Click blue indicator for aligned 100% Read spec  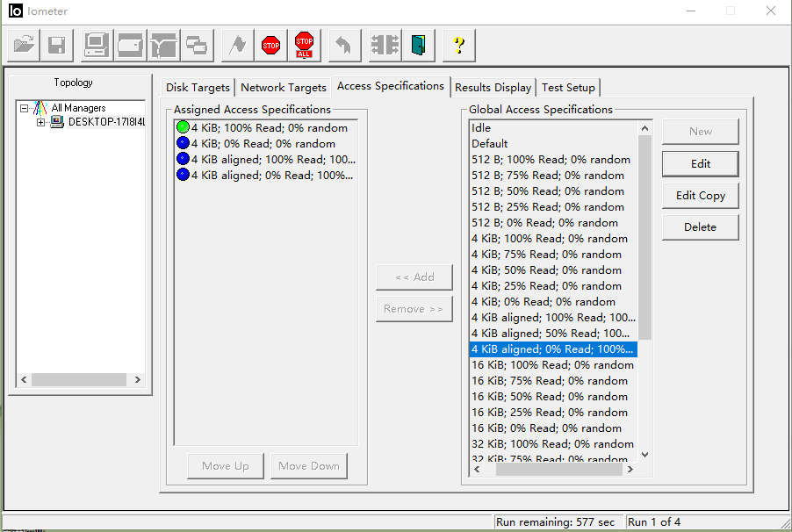pyautogui.click(x=183, y=159)
